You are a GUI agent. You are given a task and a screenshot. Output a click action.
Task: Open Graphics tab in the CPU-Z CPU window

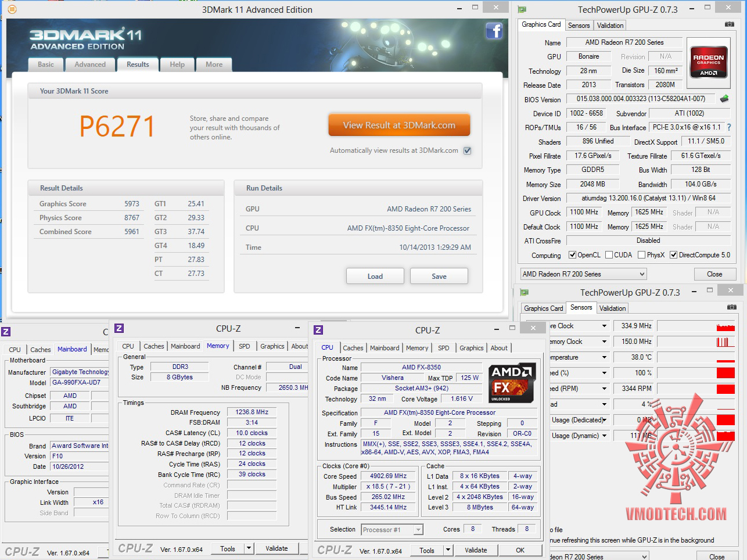click(471, 348)
